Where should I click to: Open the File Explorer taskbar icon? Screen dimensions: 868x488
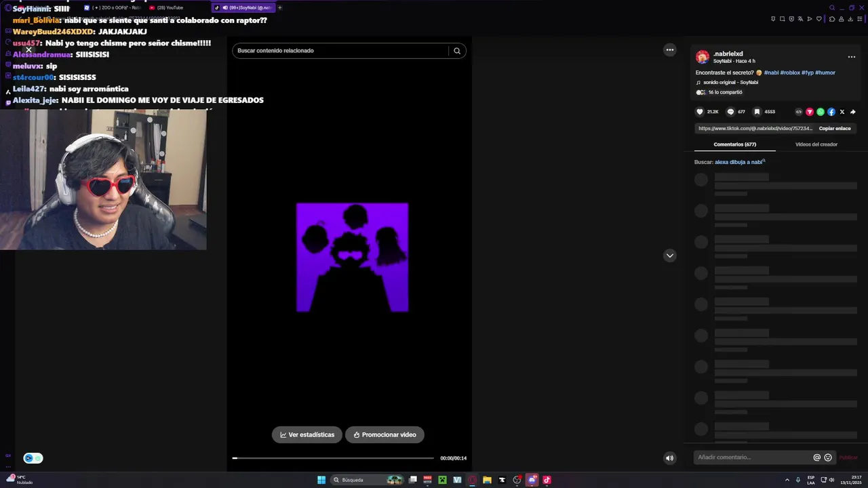[x=487, y=480]
